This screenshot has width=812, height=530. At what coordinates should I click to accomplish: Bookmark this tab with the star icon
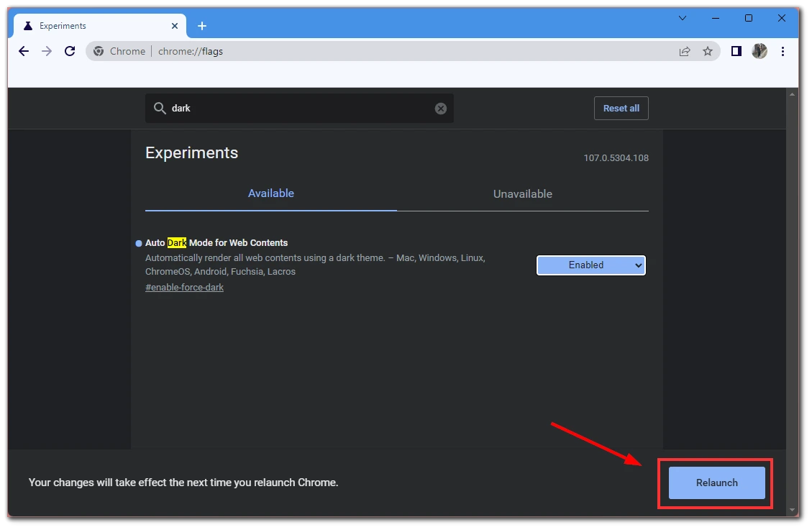(x=708, y=51)
